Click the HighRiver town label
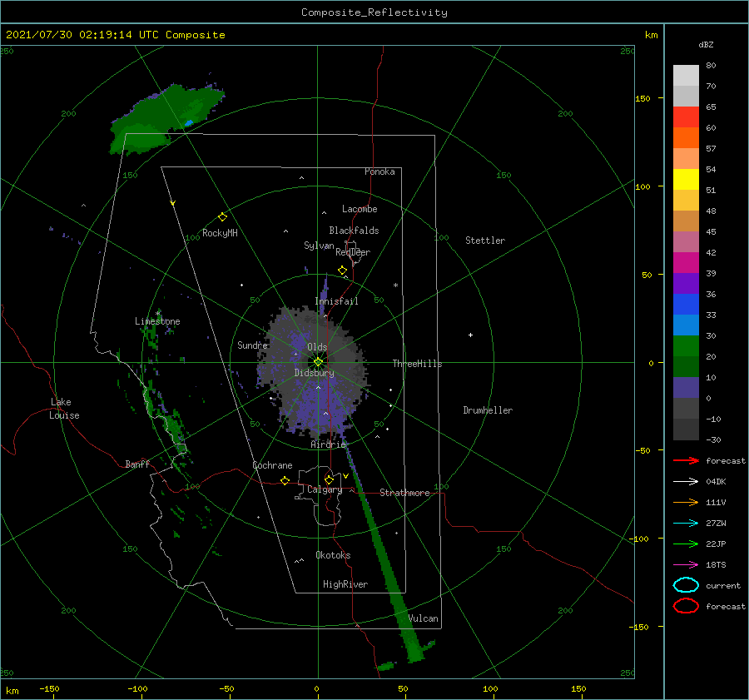The width and height of the screenshot is (749, 700). click(x=345, y=584)
